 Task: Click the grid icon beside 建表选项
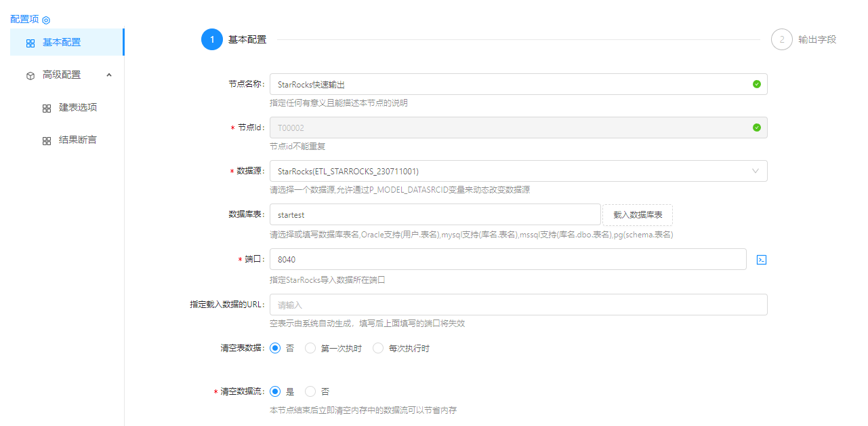coord(47,108)
